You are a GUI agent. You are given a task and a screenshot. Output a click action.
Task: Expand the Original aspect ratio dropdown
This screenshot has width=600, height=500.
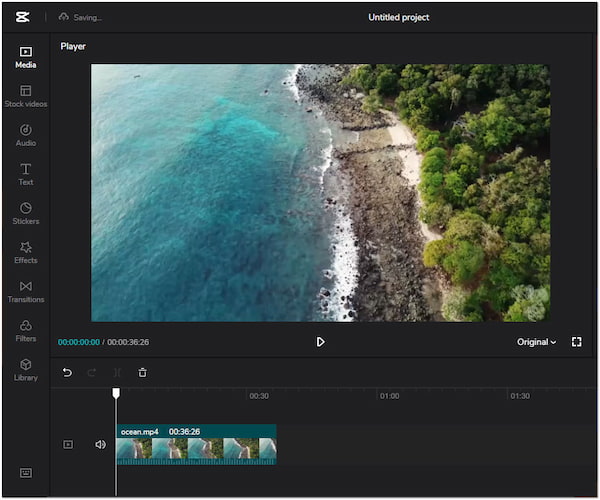(x=536, y=342)
